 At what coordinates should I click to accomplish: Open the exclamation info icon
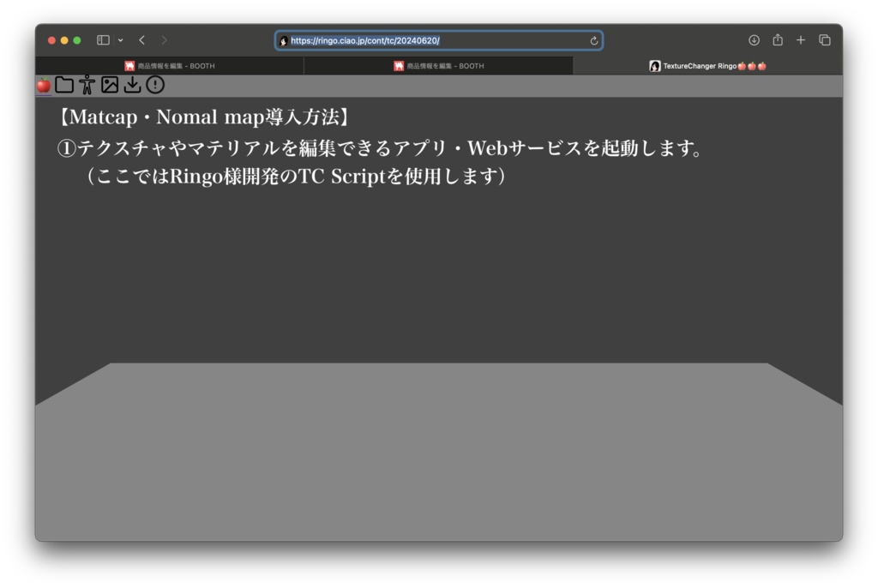pyautogui.click(x=155, y=85)
